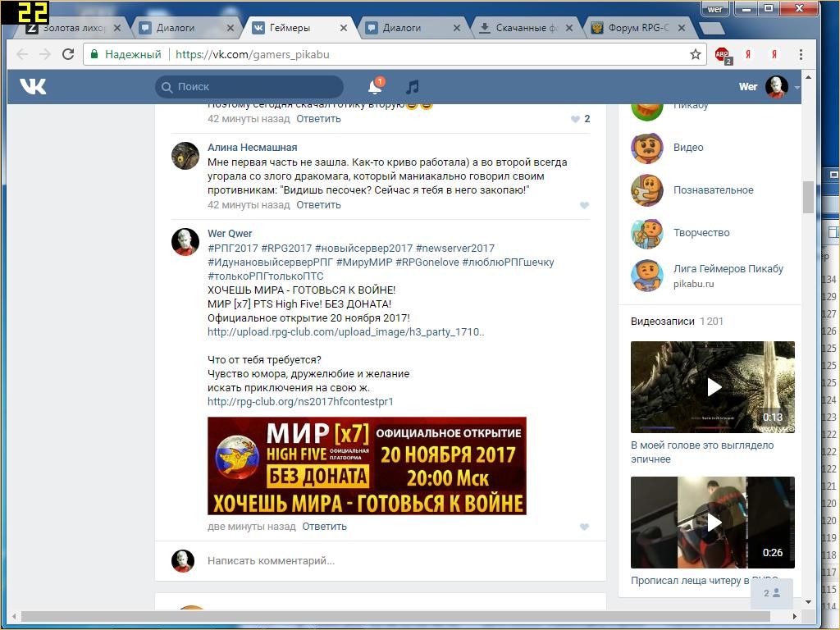Open profile dropdown next to Wer
The image size is (840, 630).
click(797, 87)
